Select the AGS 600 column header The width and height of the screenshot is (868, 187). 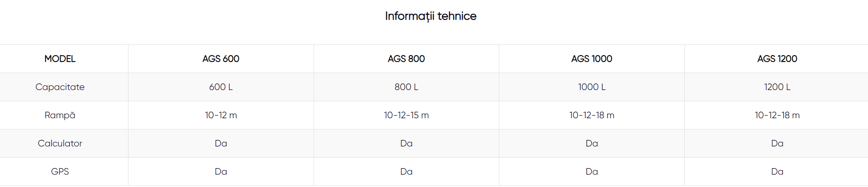[221, 59]
